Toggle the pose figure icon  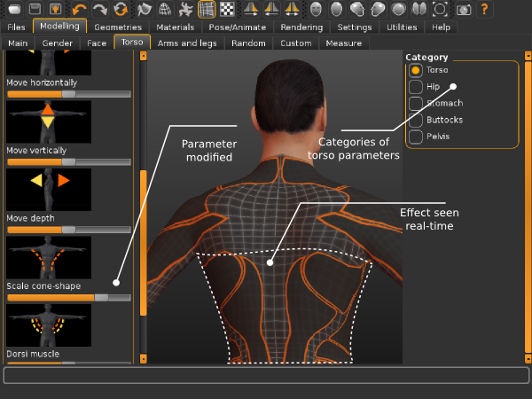pyautogui.click(x=184, y=10)
